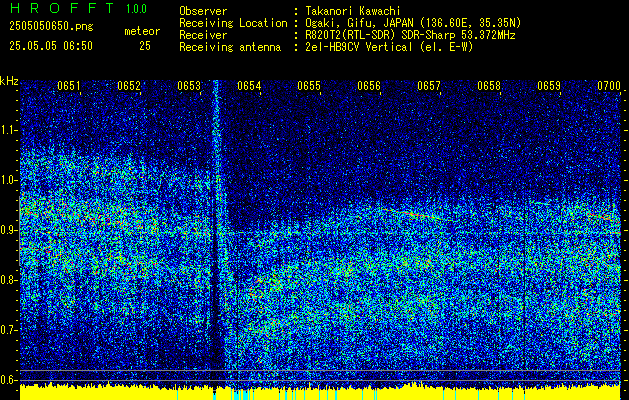Click the filename 2505050650.png
Image resolution: width=629 pixels, height=400 pixels.
pyautogui.click(x=51, y=26)
